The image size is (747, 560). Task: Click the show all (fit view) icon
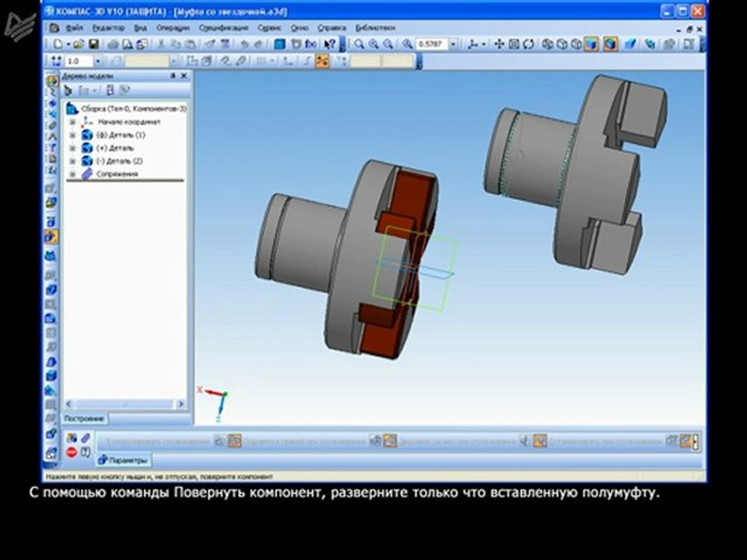(514, 44)
